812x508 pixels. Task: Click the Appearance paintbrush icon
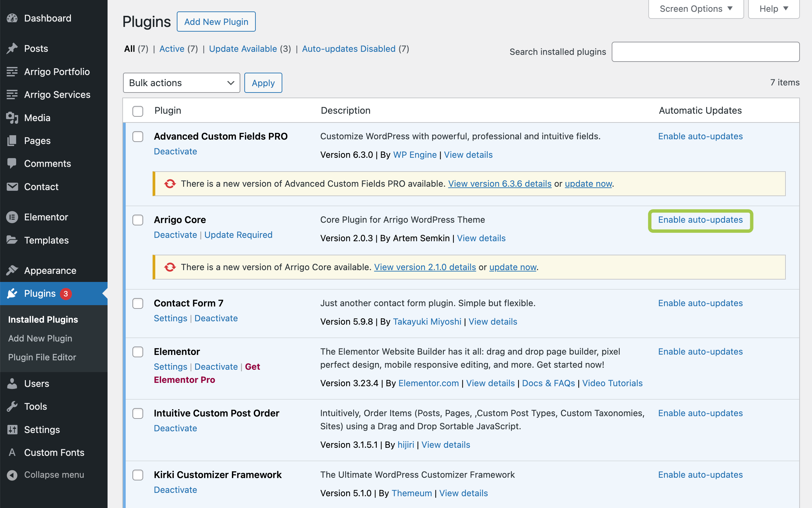[12, 270]
